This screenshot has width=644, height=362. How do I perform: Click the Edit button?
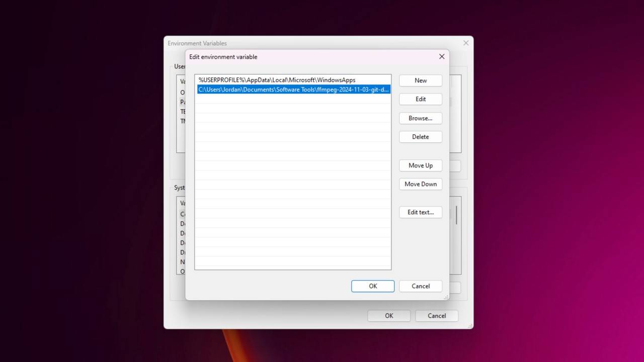pos(421,99)
